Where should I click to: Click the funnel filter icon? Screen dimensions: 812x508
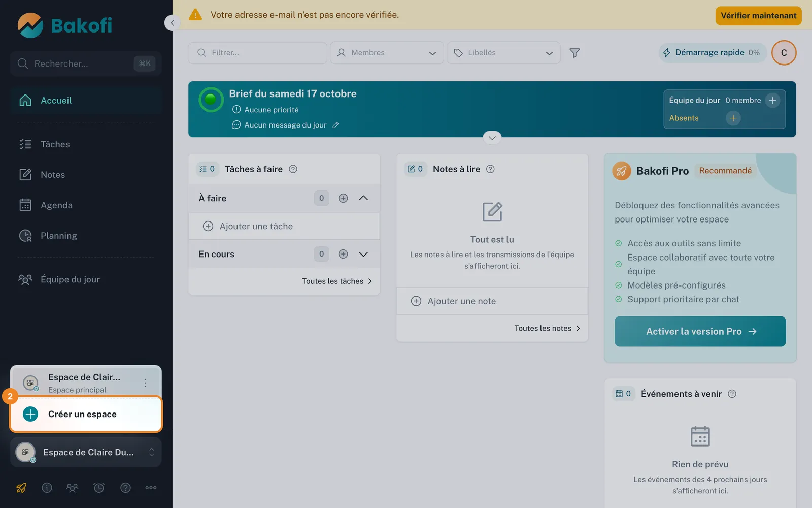tap(574, 53)
